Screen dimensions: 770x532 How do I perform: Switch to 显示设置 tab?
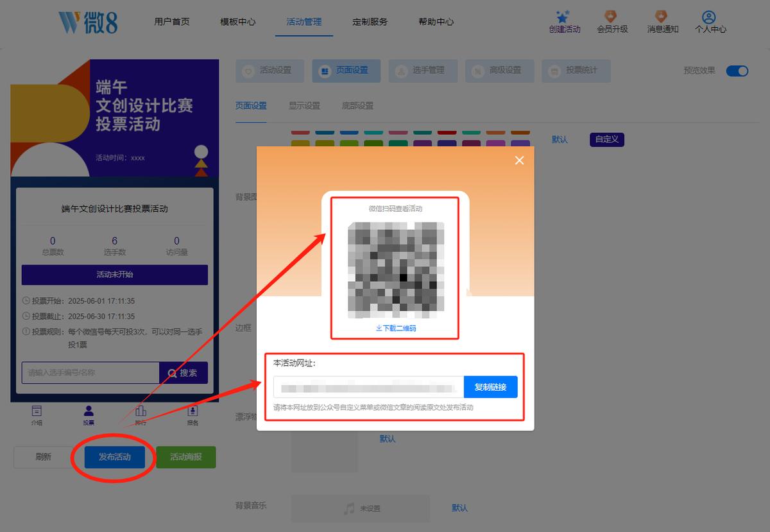pyautogui.click(x=304, y=106)
